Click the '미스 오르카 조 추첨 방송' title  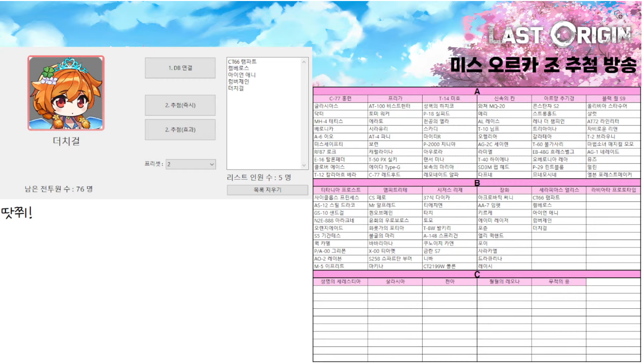544,65
